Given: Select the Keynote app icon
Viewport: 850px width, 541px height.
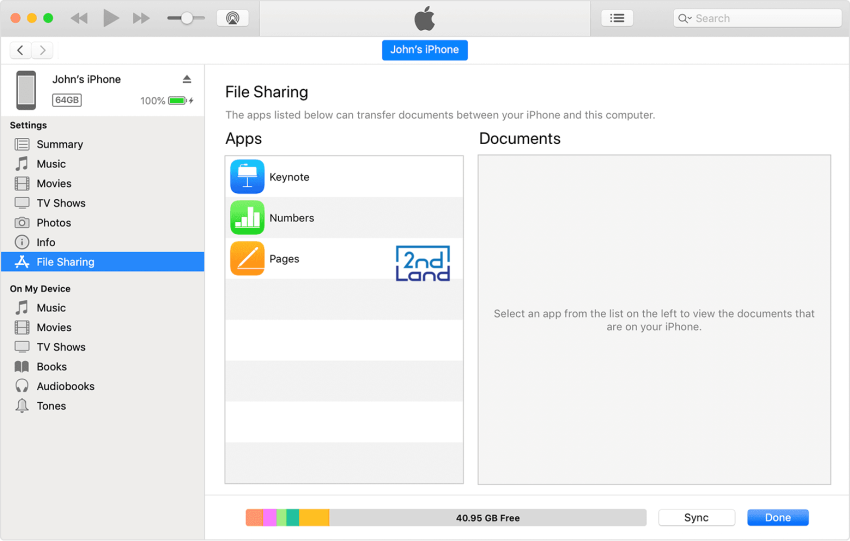Looking at the screenshot, I should [x=247, y=177].
